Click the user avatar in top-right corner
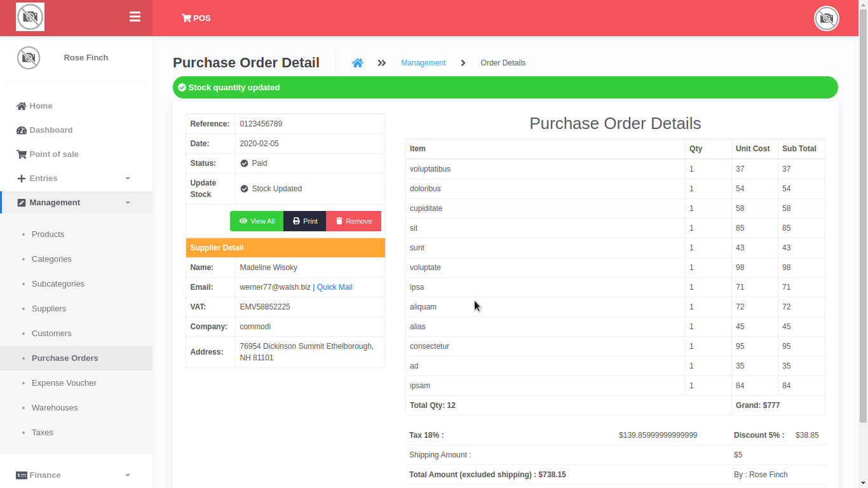Image resolution: width=868 pixels, height=488 pixels. [x=826, y=18]
